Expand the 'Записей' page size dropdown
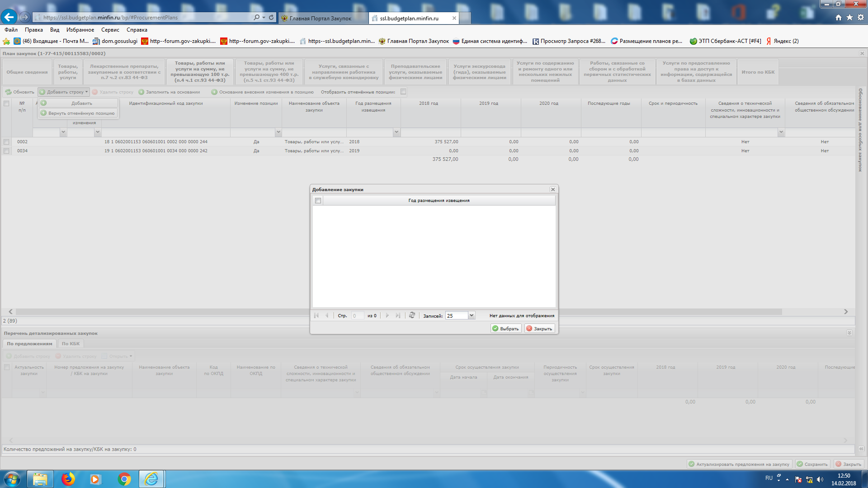 472,315
